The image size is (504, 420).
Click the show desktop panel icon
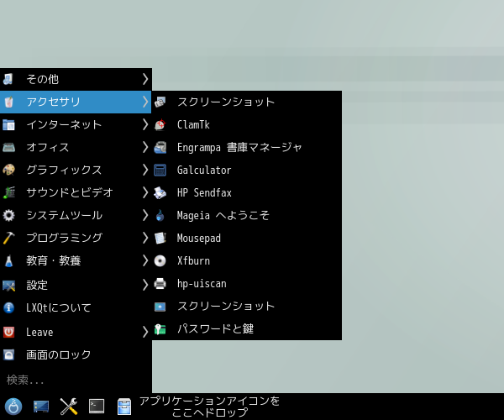[x=41, y=407]
